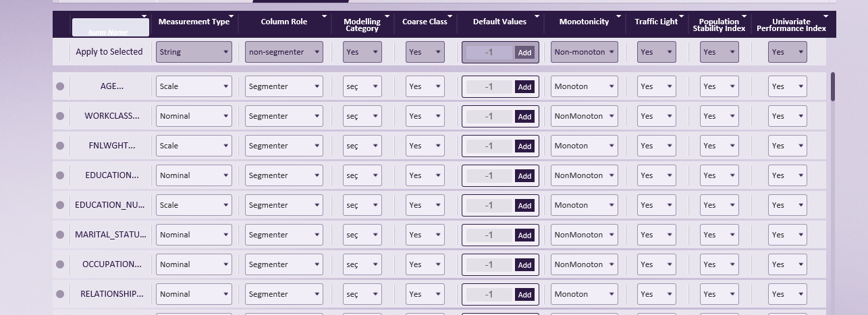Click the Univariate Performance Index header arrow

[x=825, y=16]
